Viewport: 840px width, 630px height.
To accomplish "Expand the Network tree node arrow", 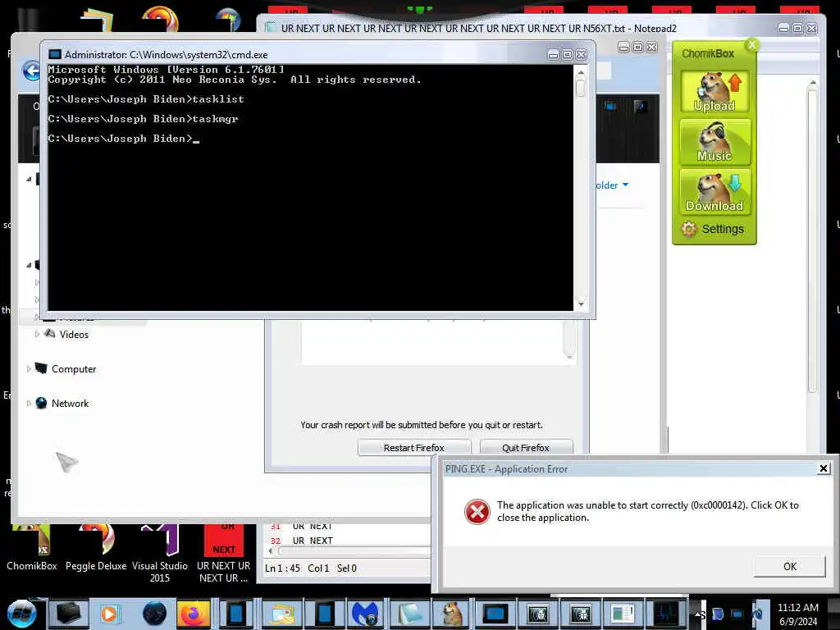I will tap(29, 404).
